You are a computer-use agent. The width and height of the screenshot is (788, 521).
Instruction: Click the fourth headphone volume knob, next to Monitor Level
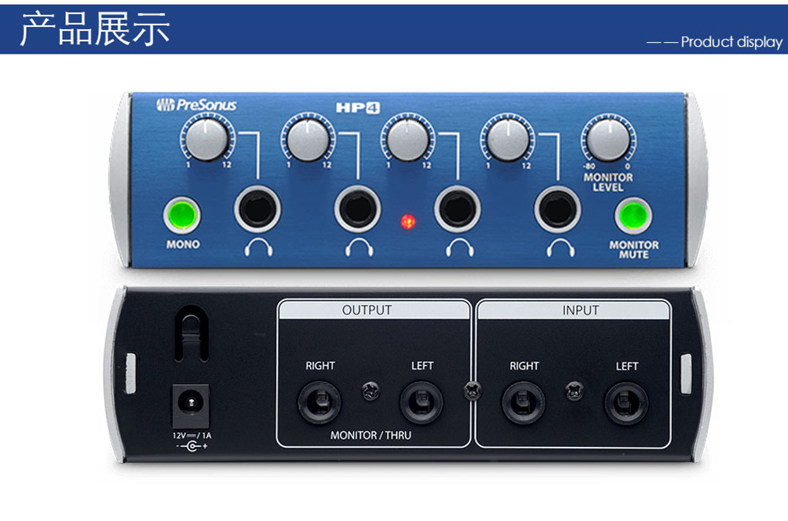pos(508,139)
